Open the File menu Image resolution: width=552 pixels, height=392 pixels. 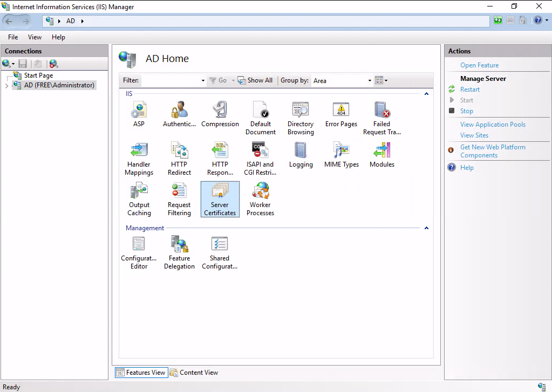13,37
